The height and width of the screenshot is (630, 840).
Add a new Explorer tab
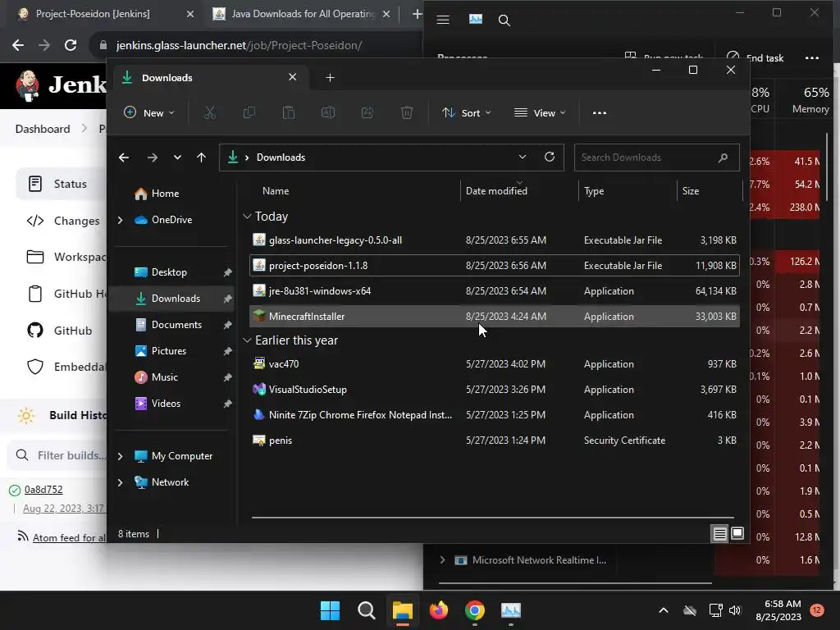(330, 78)
